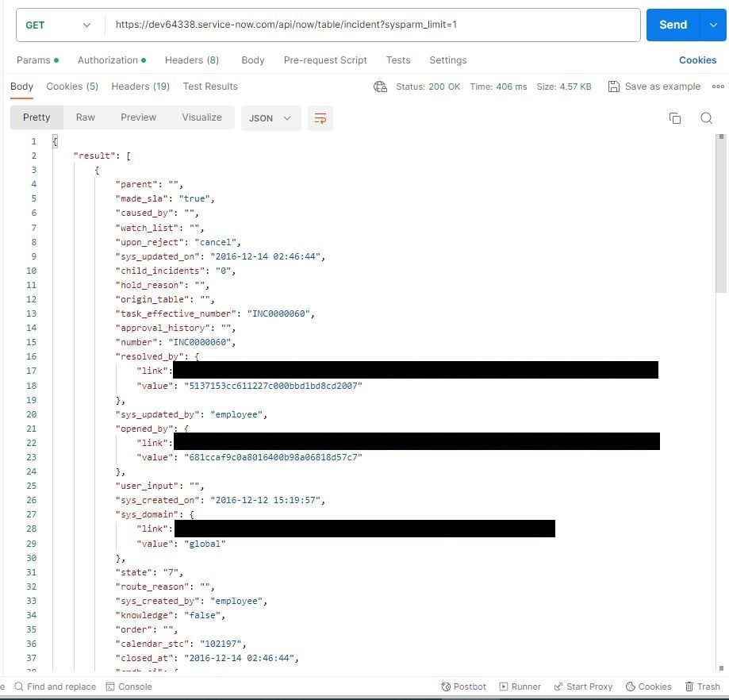Copy the response body
The height and width of the screenshot is (700, 729).
point(675,117)
